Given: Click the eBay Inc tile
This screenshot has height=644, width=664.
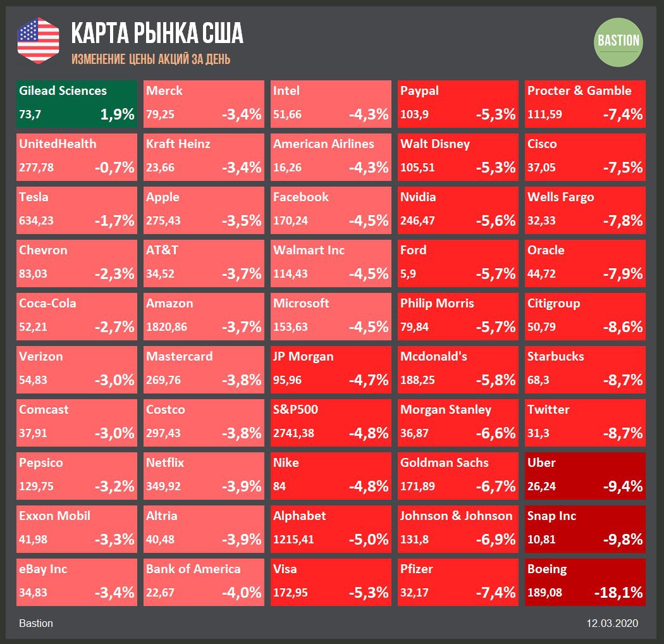Looking at the screenshot, I should (77, 582).
